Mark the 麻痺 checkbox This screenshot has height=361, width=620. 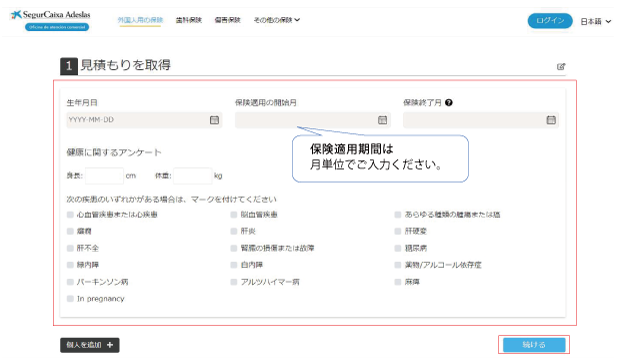tap(398, 282)
